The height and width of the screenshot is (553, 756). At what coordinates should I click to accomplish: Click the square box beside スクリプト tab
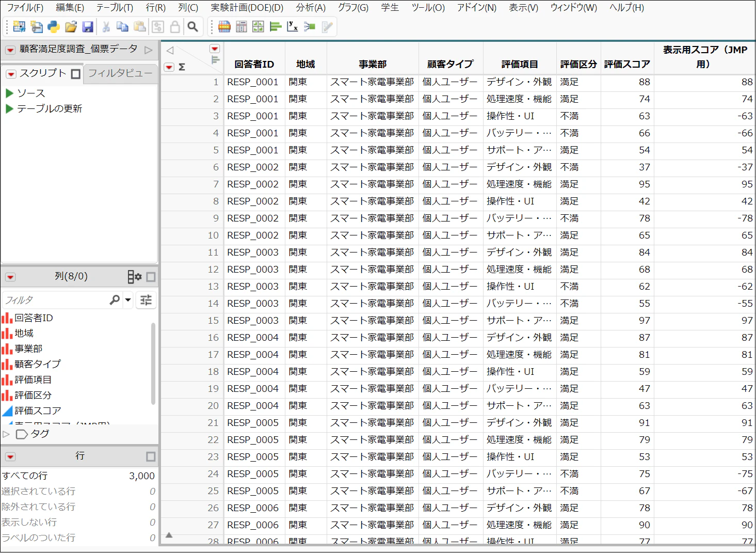tap(76, 74)
